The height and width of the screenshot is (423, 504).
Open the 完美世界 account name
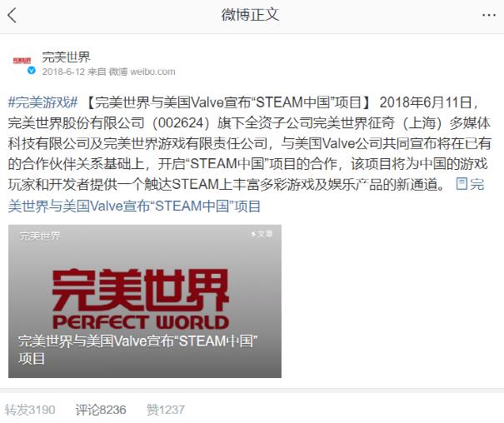[66, 57]
